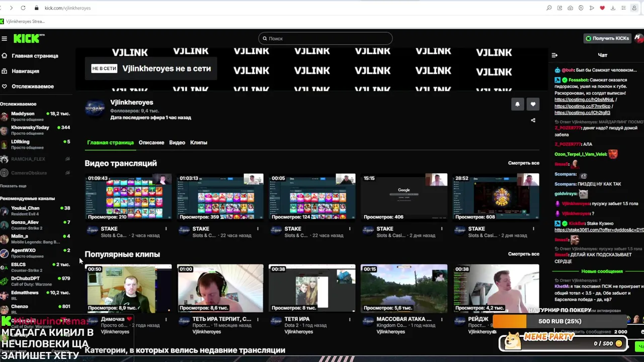
Task: Open offline channel CameraObskura
Action: click(x=35, y=173)
